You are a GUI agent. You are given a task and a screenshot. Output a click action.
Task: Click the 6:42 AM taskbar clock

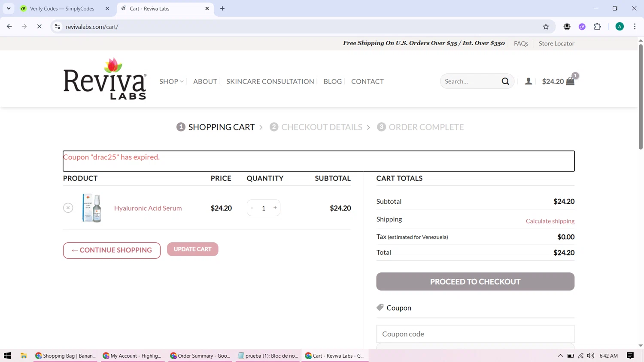608,356
